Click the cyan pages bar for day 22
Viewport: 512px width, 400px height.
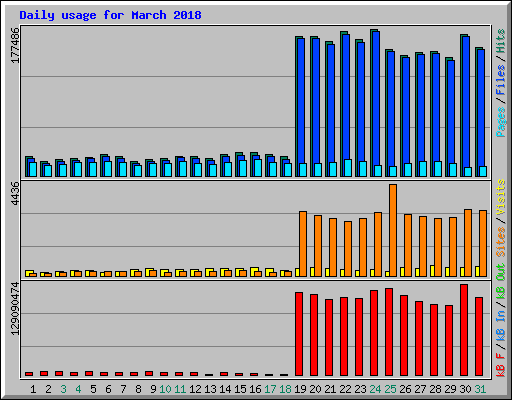[348, 168]
